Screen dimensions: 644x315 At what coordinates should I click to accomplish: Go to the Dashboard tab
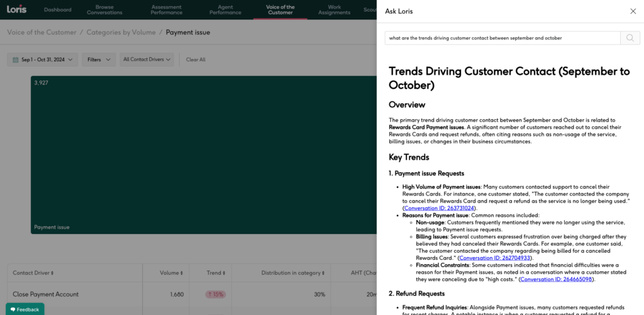click(58, 10)
